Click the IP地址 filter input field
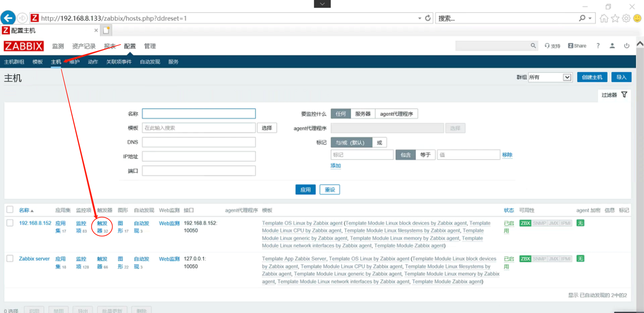 click(199, 156)
